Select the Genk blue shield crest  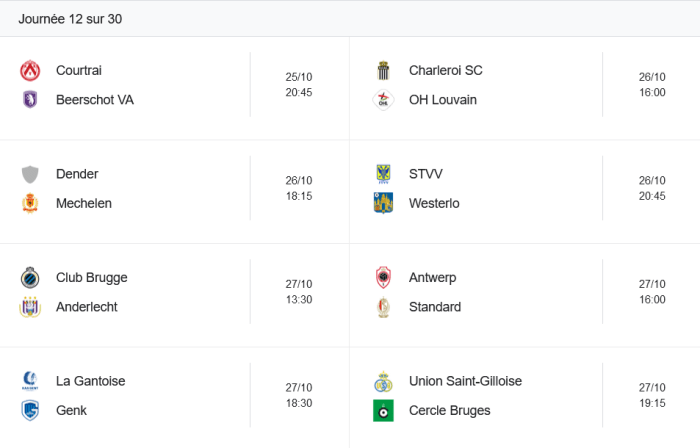(x=30, y=411)
